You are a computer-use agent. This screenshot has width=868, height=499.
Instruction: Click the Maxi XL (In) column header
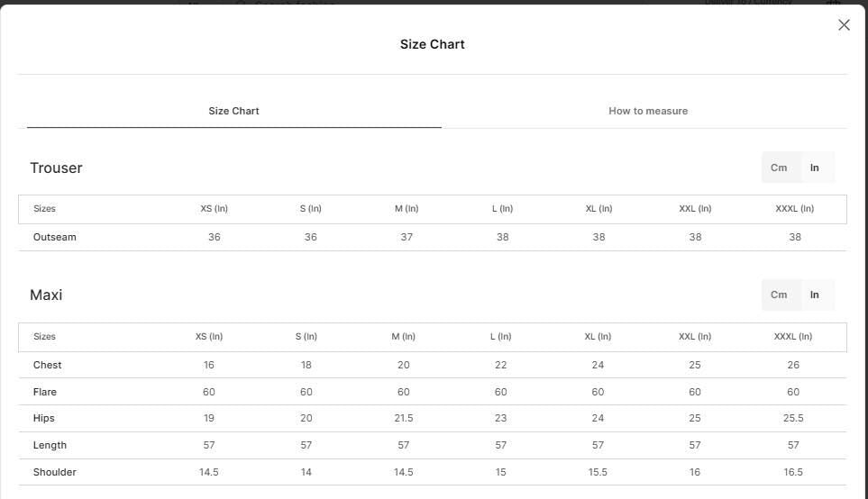click(598, 336)
